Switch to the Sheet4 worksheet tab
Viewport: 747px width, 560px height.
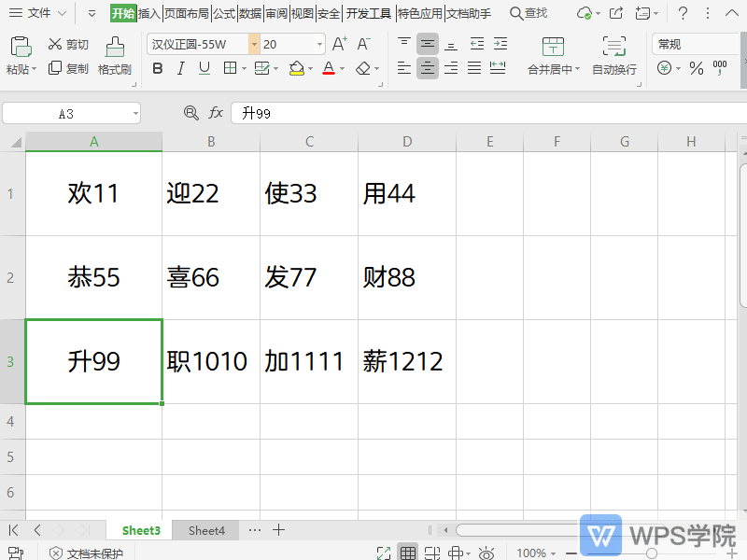click(x=205, y=530)
